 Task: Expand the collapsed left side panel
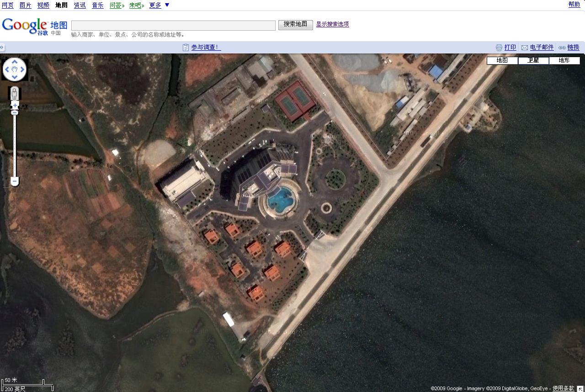pos(2,47)
